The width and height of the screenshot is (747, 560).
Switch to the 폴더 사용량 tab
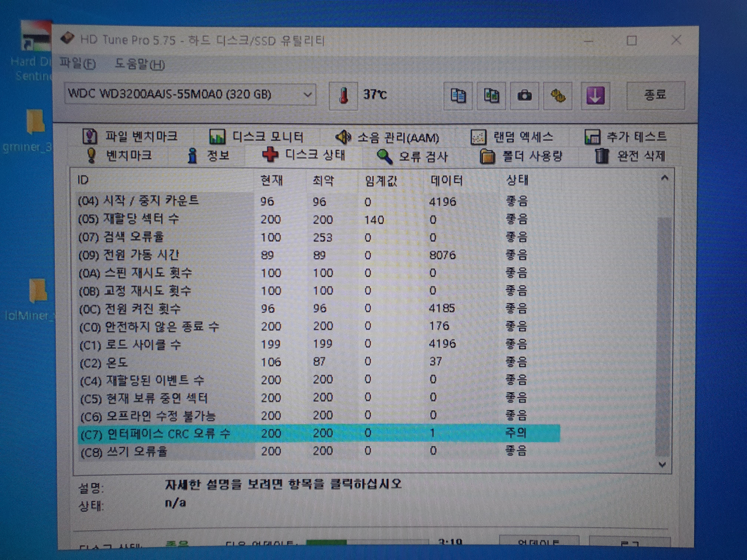tap(521, 156)
